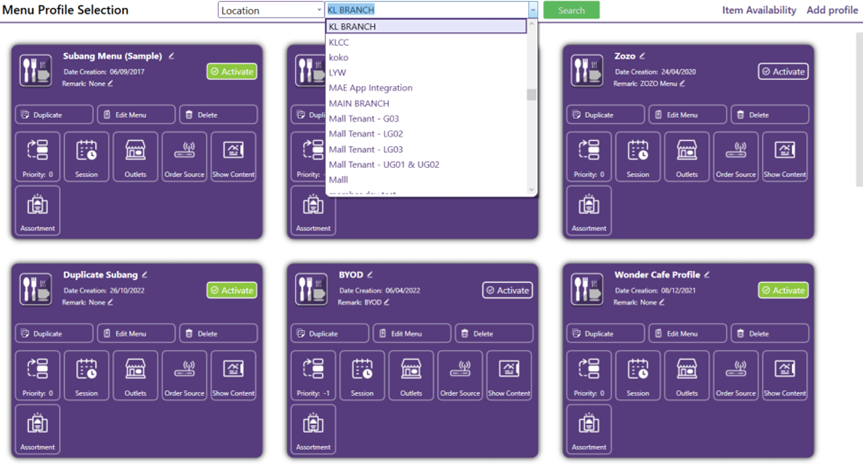The height and width of the screenshot is (464, 863).
Task: Choose MAE App Integration from list
Action: point(370,88)
